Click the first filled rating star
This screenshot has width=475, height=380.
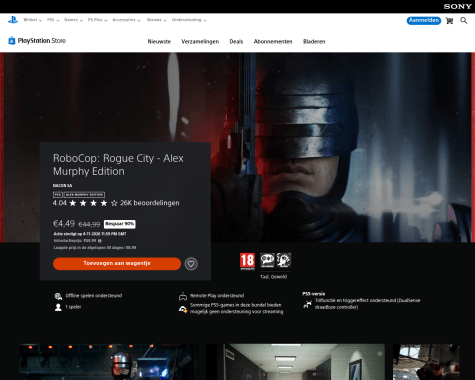tap(73, 203)
